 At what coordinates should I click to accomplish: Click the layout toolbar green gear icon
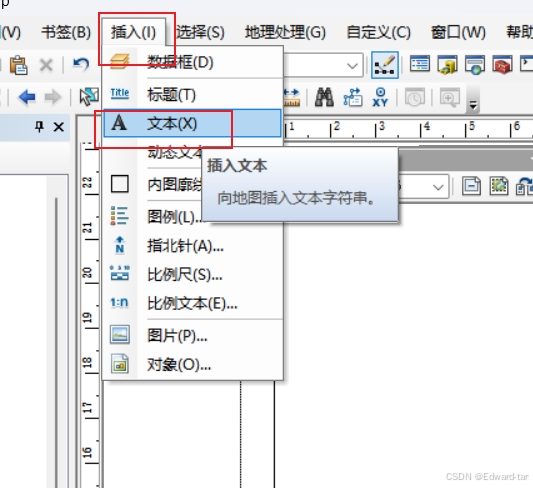click(499, 186)
